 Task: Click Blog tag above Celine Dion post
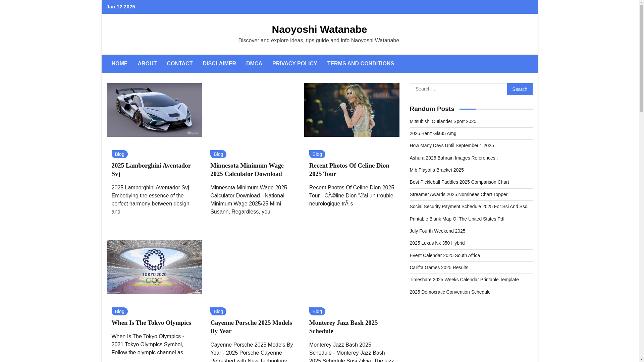point(317,154)
